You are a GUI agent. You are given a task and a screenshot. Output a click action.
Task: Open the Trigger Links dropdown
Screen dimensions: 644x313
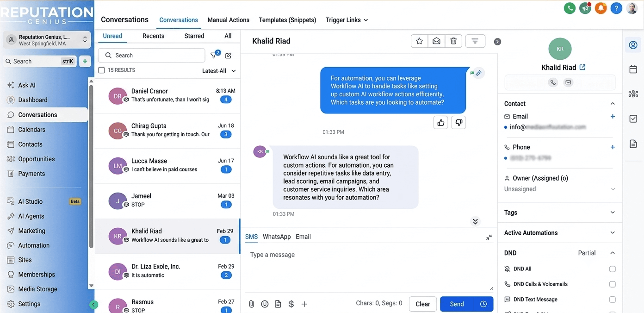coord(347,20)
